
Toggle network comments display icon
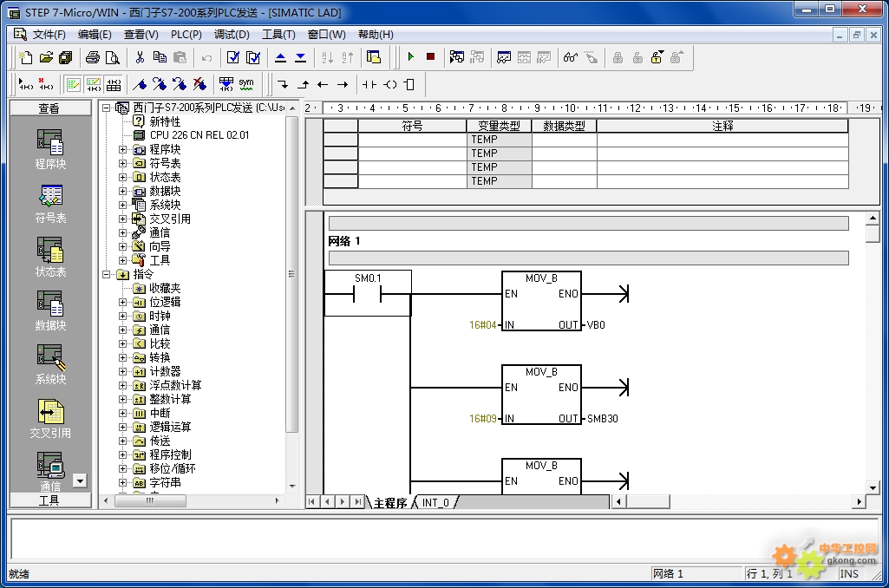coord(93,84)
